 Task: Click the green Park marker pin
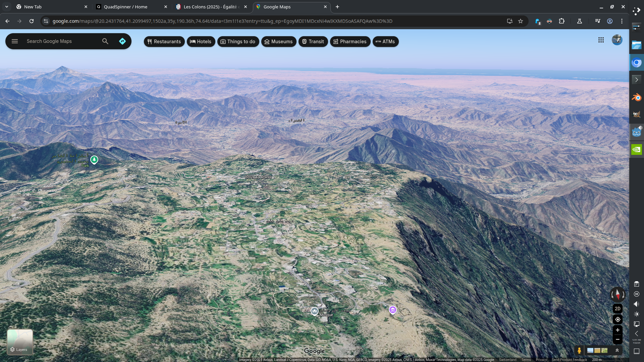click(x=94, y=160)
